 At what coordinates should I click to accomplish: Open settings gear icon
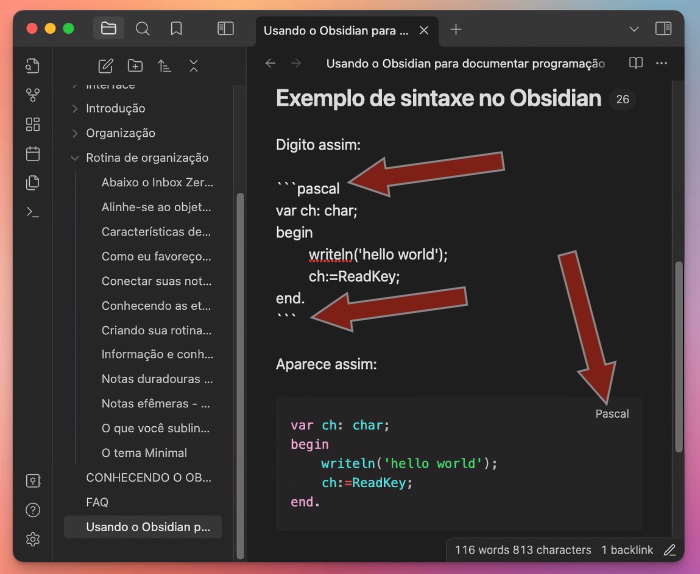[33, 539]
